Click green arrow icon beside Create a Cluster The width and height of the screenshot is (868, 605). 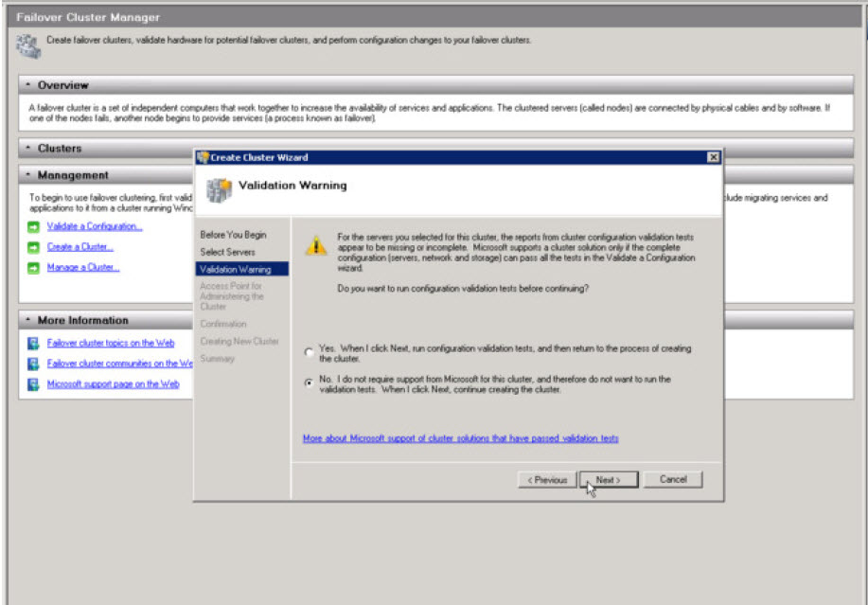(x=34, y=247)
